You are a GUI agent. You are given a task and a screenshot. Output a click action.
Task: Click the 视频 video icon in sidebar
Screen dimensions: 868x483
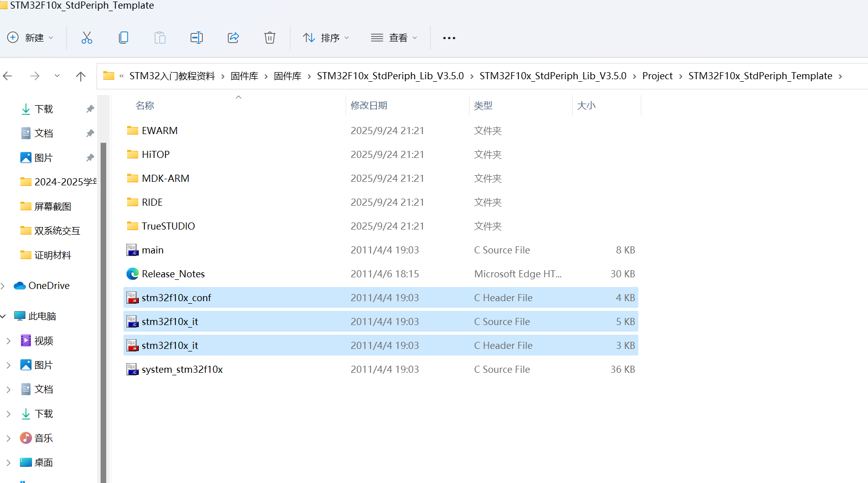pos(26,340)
